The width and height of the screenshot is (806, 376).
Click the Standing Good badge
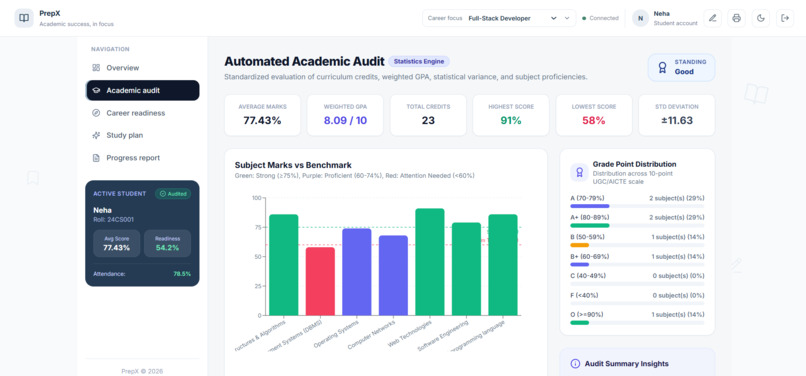(681, 67)
